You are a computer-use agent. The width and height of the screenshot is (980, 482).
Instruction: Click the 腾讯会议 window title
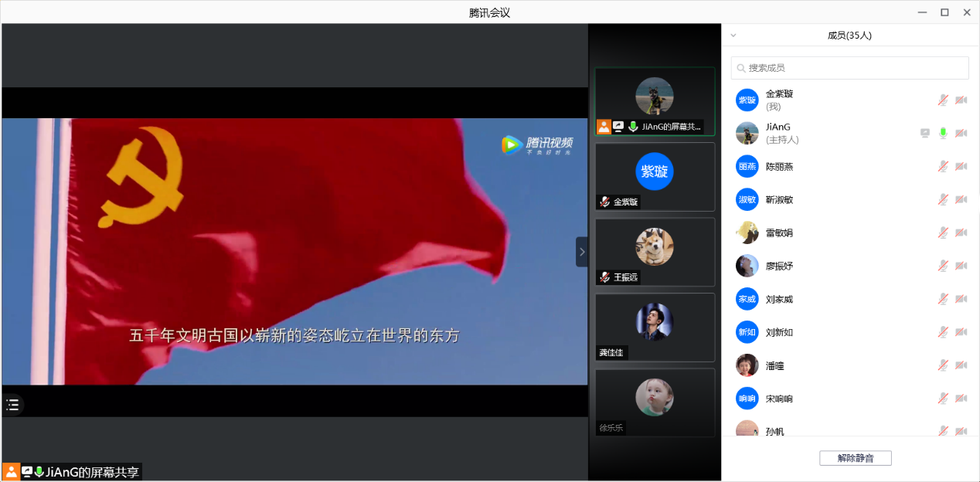(x=489, y=12)
